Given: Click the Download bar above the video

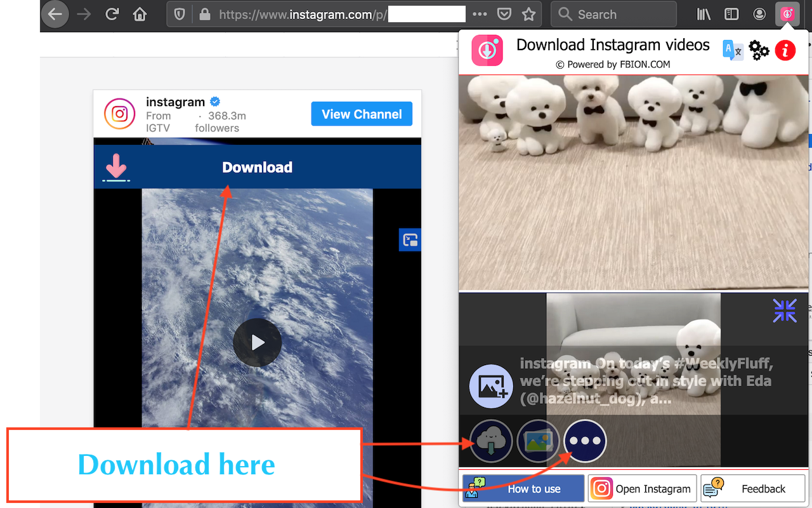Looking at the screenshot, I should pos(258,167).
